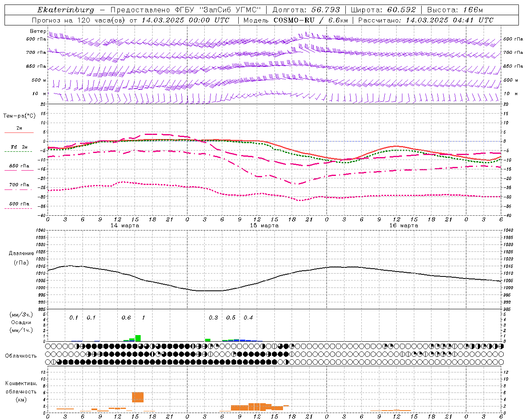Click the tallest green precipitation bar

click(138, 338)
